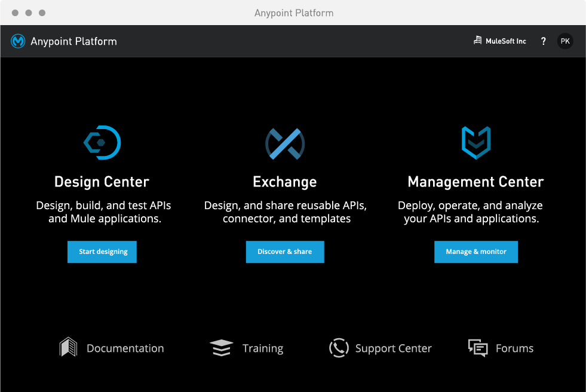Click the Documentation book icon
This screenshot has height=392, width=586.
69,348
